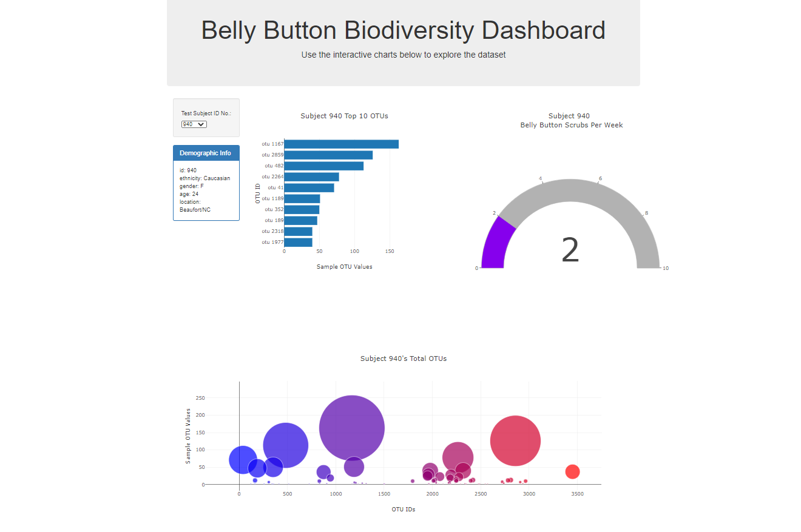
Task: Select the otu 1167 bar in the chart
Action: [340, 144]
